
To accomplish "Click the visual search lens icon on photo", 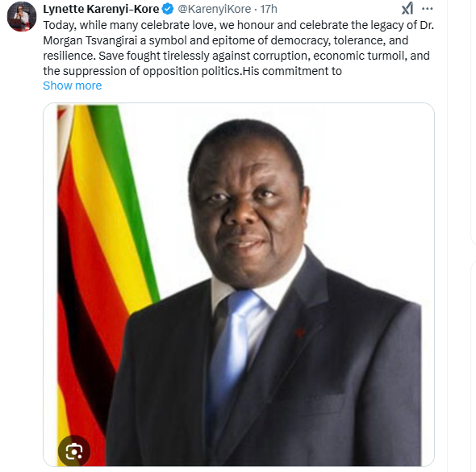I will [74, 451].
